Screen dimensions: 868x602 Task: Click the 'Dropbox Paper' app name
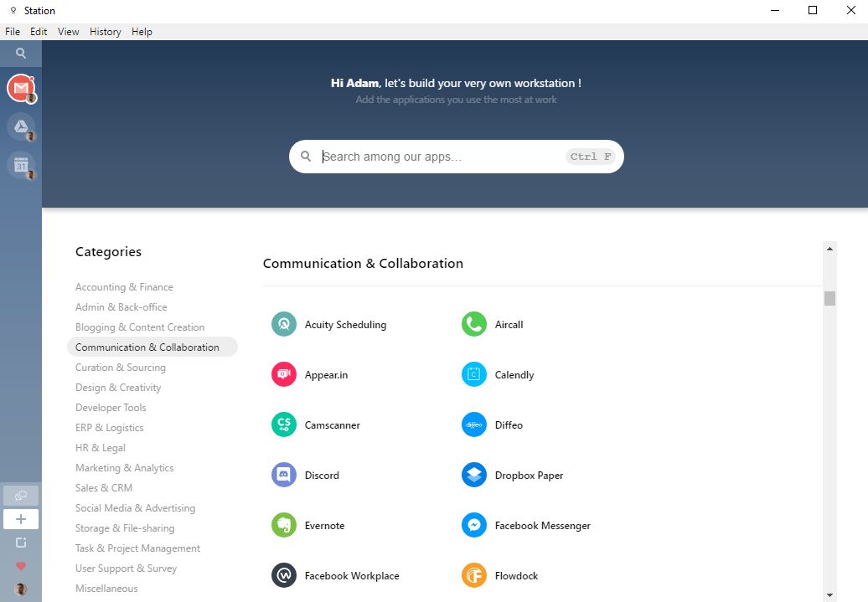tap(529, 476)
